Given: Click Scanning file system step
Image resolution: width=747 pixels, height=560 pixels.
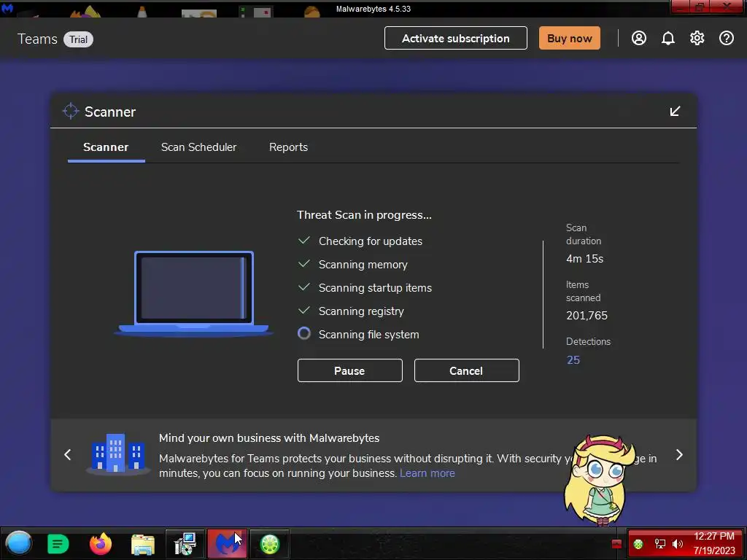Looking at the screenshot, I should 368,334.
